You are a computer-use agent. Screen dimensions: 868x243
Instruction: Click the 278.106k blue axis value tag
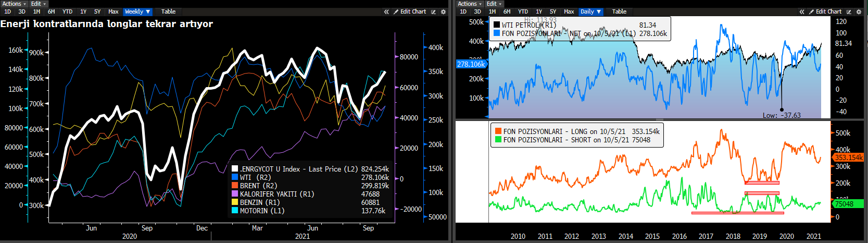[x=471, y=64]
